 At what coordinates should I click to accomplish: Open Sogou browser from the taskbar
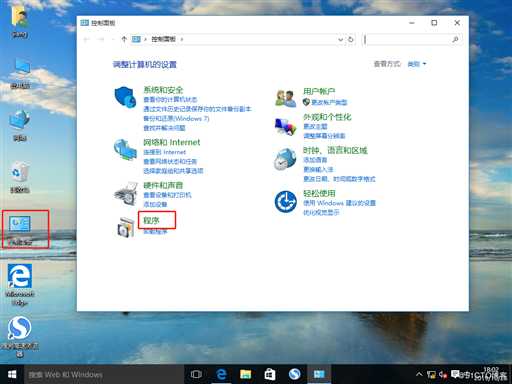click(x=295, y=374)
